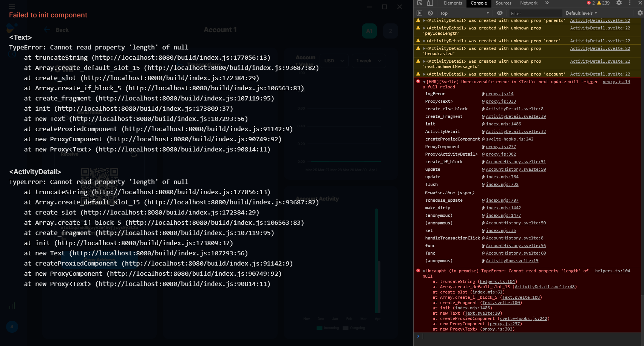
Task: Open the DevTools settings gear
Action: click(x=619, y=3)
